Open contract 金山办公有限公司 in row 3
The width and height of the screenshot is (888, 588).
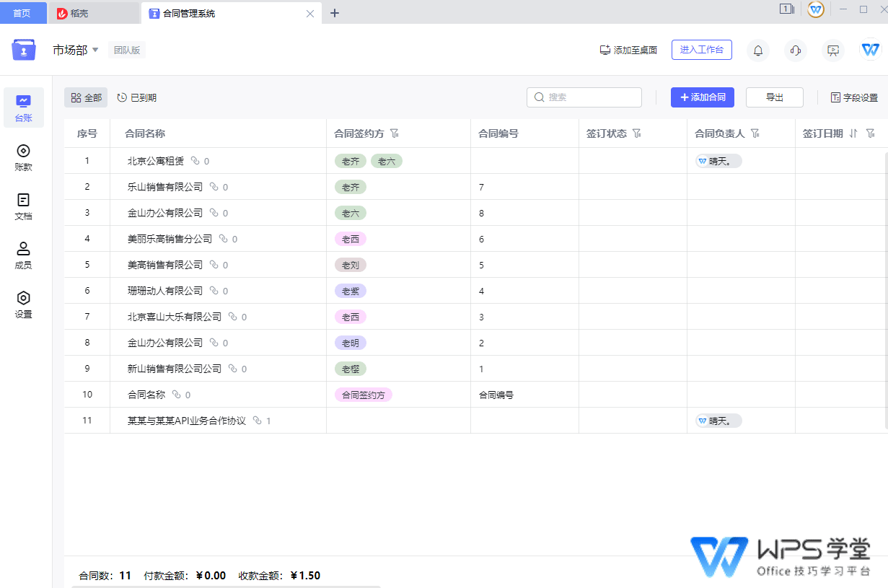pyautogui.click(x=165, y=213)
